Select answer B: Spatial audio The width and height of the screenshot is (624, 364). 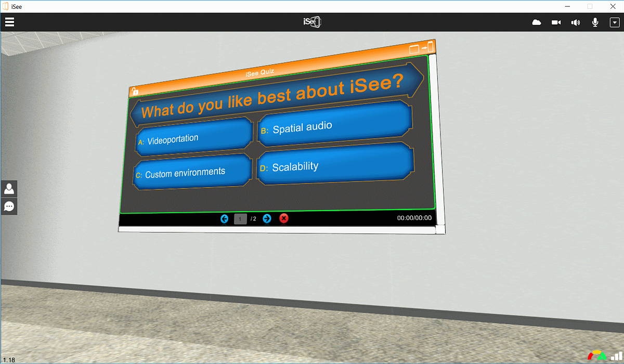tap(335, 124)
